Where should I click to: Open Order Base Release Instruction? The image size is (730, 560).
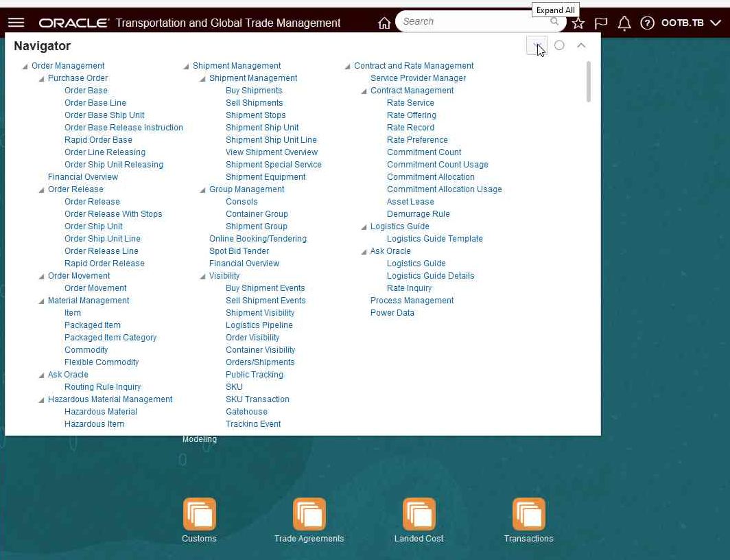(x=123, y=127)
